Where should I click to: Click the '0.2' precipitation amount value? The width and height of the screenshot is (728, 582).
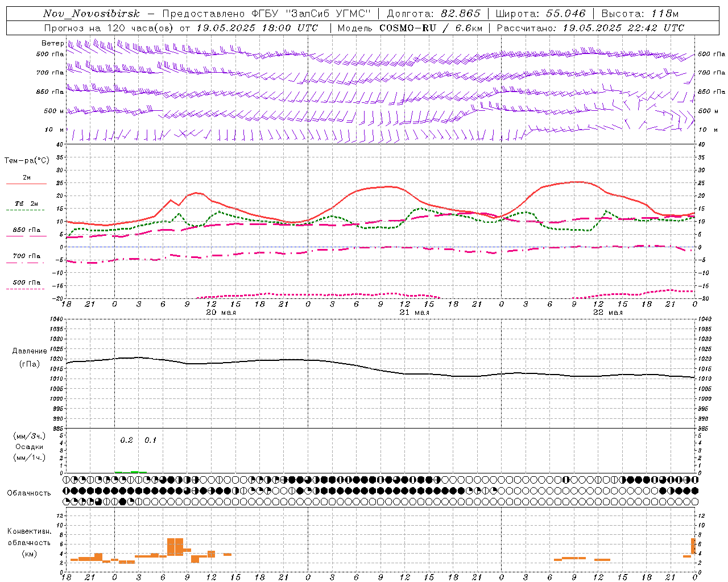126,440
